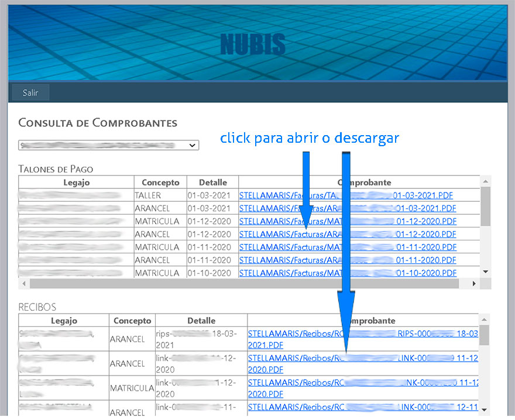
Task: Click up arrow of Talones de Pago scrollbar
Action: 485,181
